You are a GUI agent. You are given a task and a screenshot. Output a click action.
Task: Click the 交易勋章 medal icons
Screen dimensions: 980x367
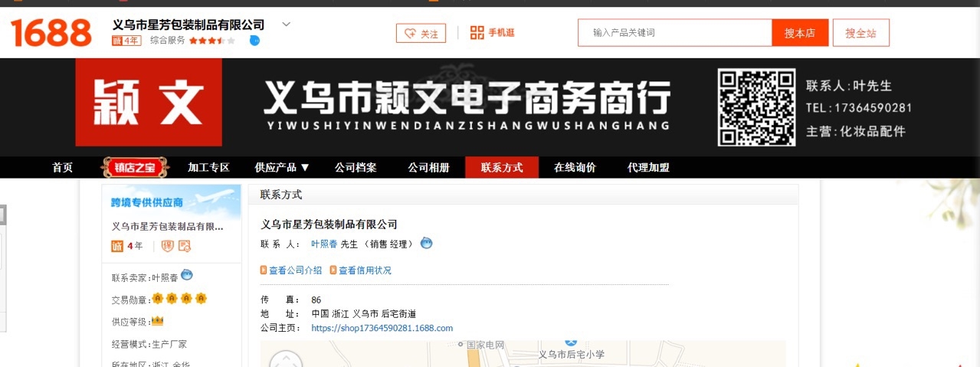coord(179,298)
